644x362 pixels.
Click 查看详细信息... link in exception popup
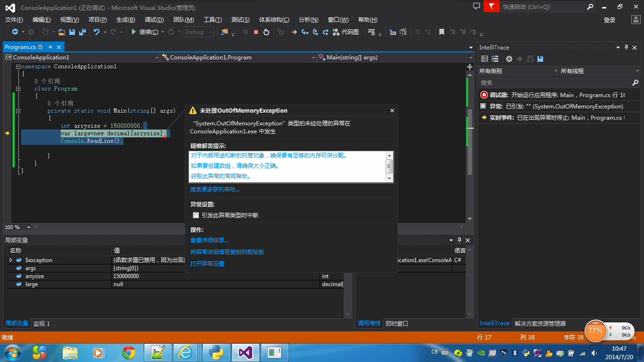(209, 240)
